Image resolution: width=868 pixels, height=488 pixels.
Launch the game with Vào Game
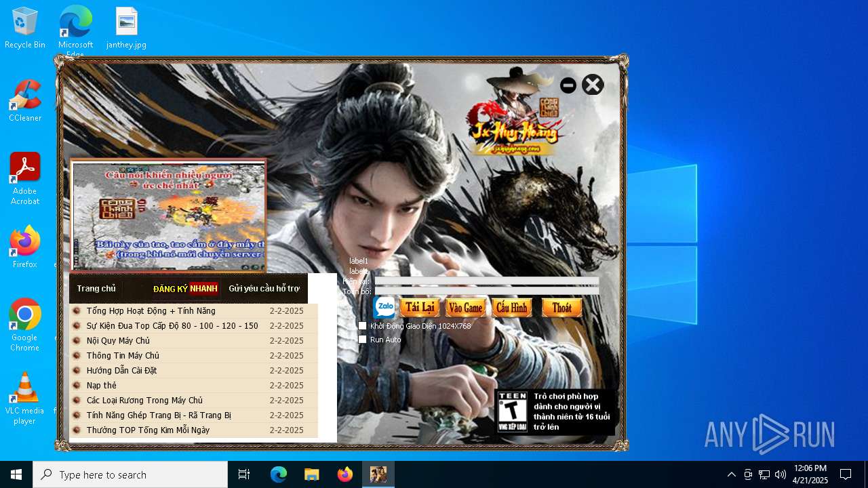[x=466, y=308]
